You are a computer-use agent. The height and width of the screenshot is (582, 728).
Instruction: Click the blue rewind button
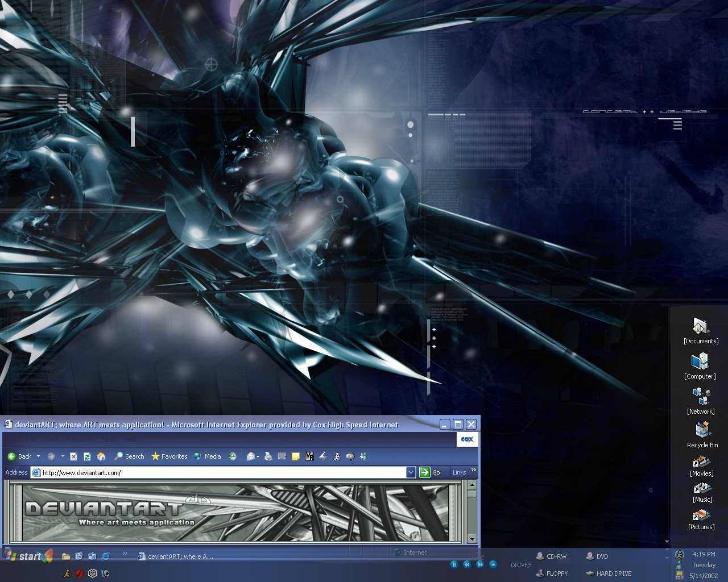[x=467, y=564]
